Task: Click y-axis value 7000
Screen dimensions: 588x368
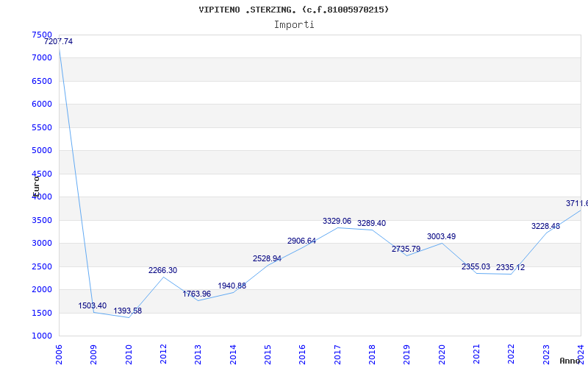Action: click(x=42, y=58)
